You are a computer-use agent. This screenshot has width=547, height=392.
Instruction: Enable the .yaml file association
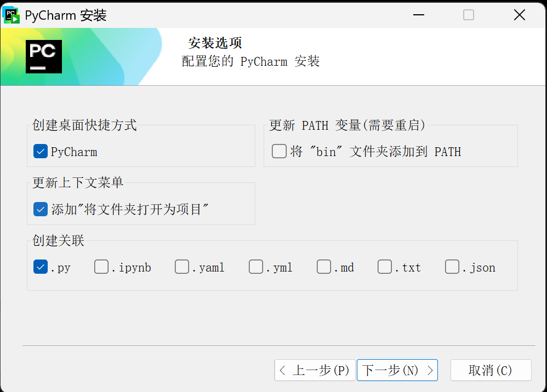[182, 267]
